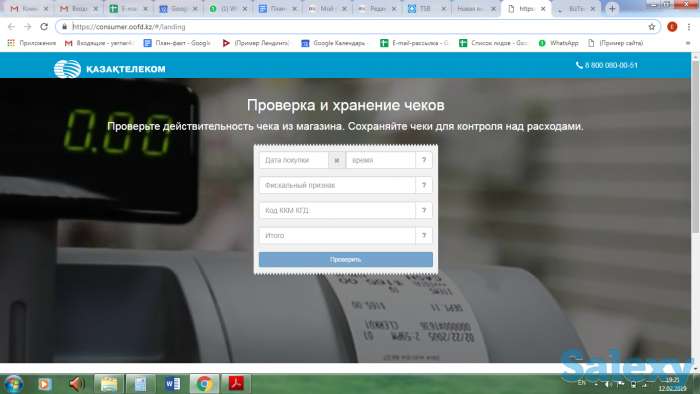Open a new browser tab

(x=612, y=8)
